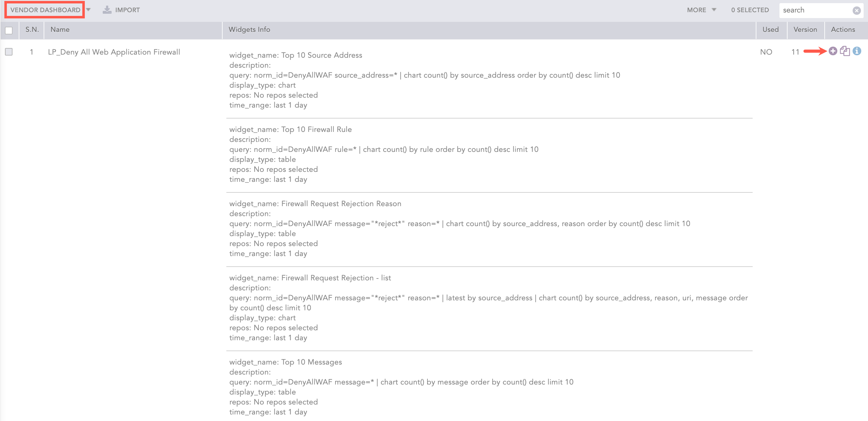The width and height of the screenshot is (868, 421).
Task: Focus the search input field
Action: pyautogui.click(x=815, y=10)
